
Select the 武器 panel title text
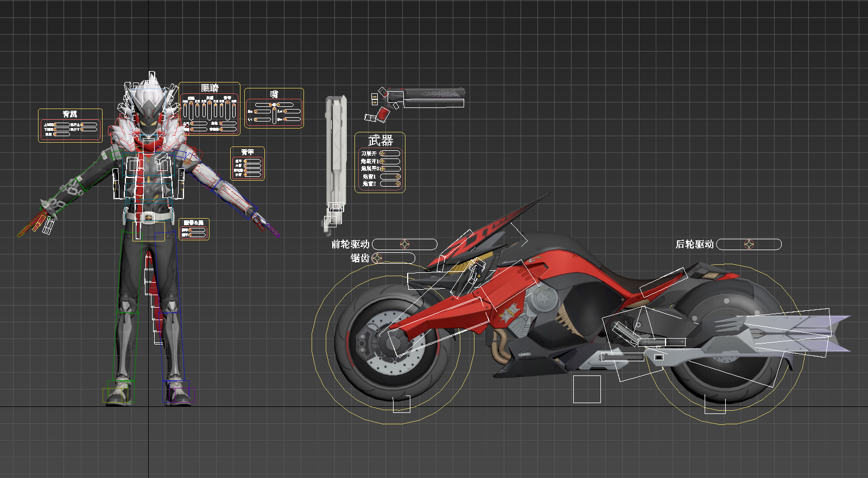pos(381,141)
